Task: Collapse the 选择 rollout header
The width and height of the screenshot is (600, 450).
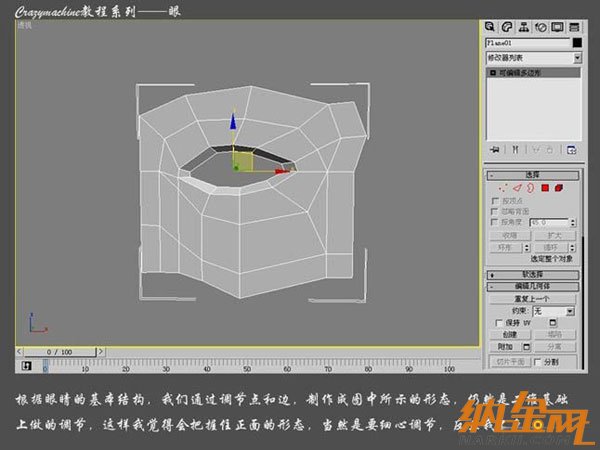Action: [533, 175]
